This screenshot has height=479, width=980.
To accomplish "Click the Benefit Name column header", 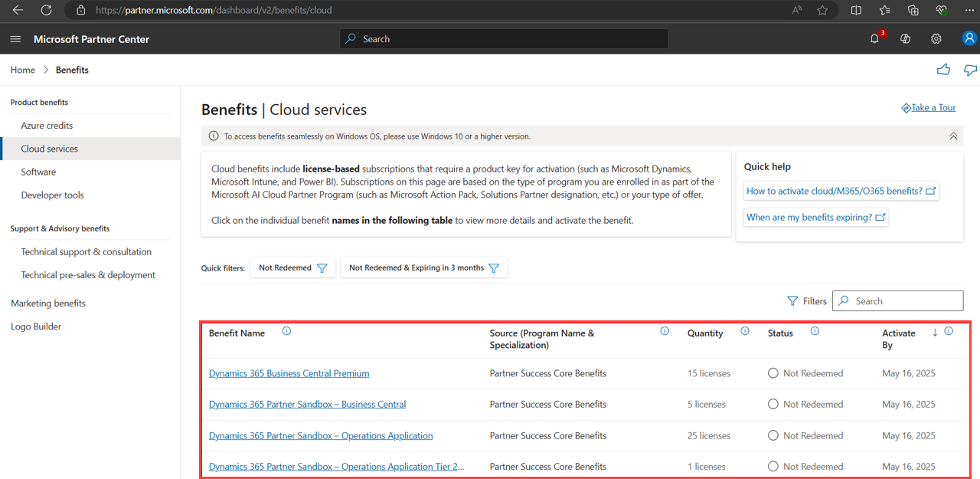I will [x=237, y=333].
